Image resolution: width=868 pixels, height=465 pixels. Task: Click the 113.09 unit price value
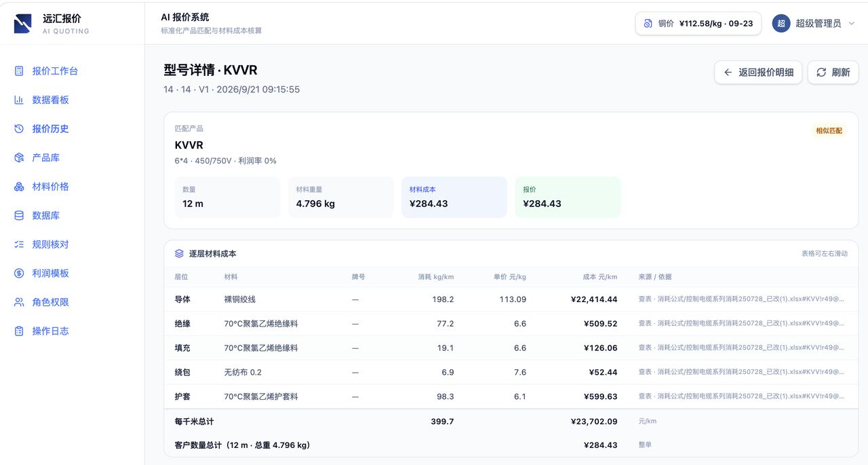click(x=513, y=299)
